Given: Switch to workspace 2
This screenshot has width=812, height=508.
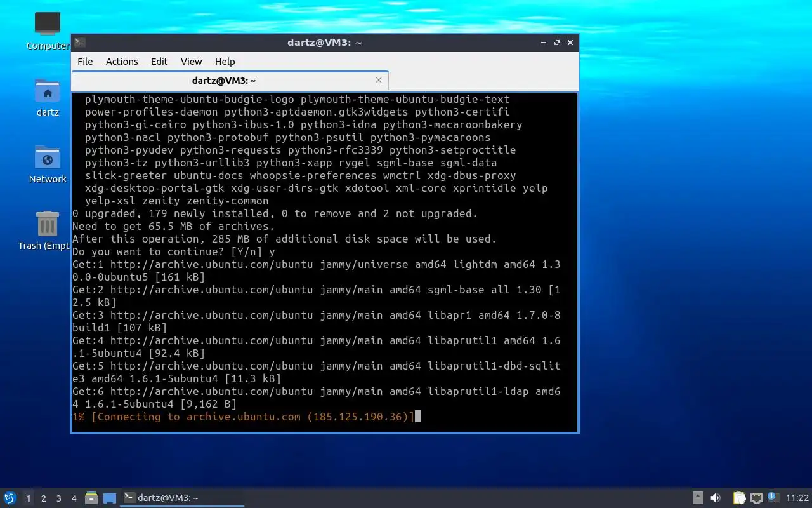Looking at the screenshot, I should point(43,498).
